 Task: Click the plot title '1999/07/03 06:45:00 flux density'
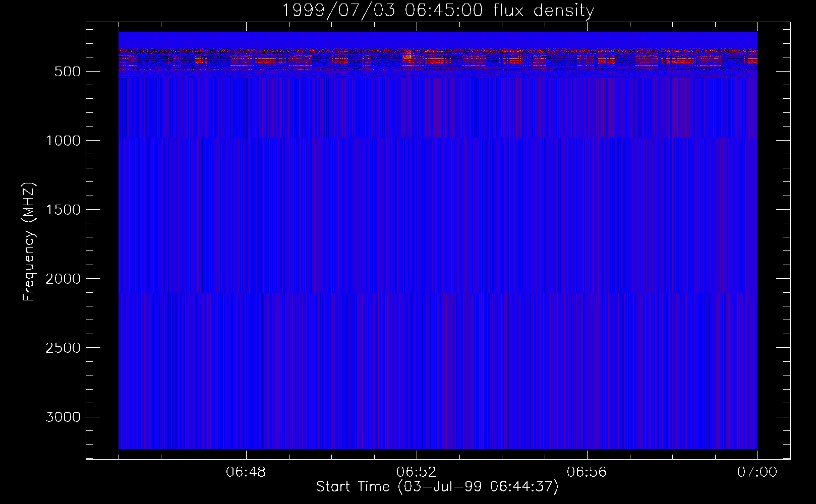[438, 10]
